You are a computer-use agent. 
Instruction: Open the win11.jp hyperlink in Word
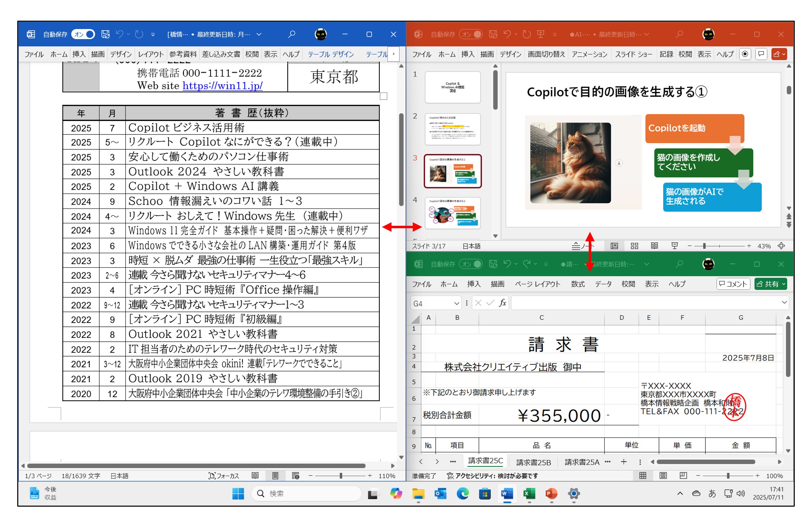click(223, 86)
